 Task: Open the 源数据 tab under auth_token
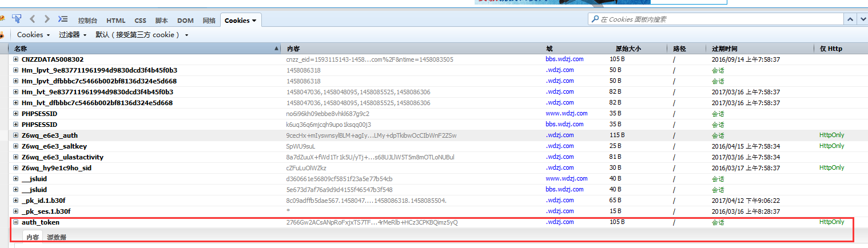pyautogui.click(x=57, y=237)
